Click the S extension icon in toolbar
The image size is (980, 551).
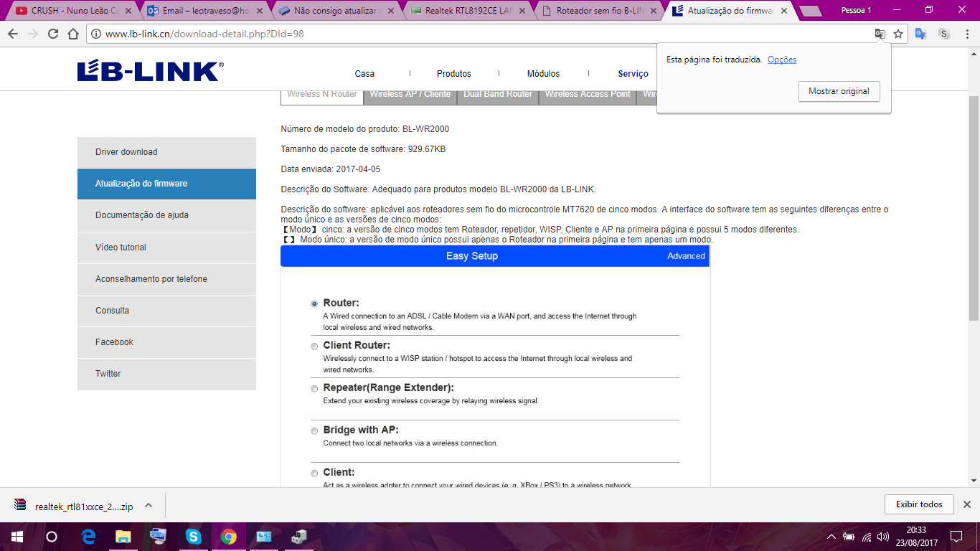pos(944,34)
